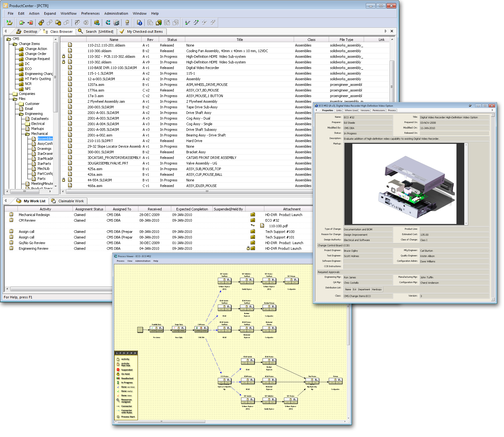Collapse the Mechanical folder in the tree
This screenshot has height=437, width=504.
[27, 133]
